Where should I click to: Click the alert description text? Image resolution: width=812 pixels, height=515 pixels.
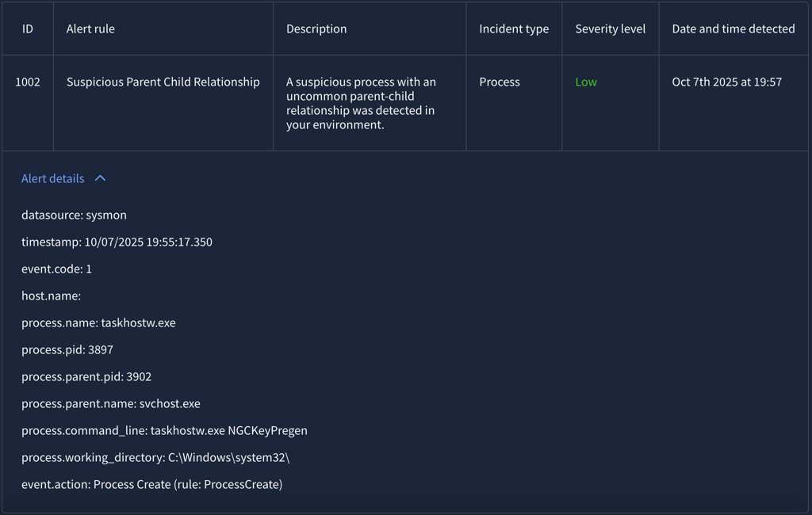361,103
